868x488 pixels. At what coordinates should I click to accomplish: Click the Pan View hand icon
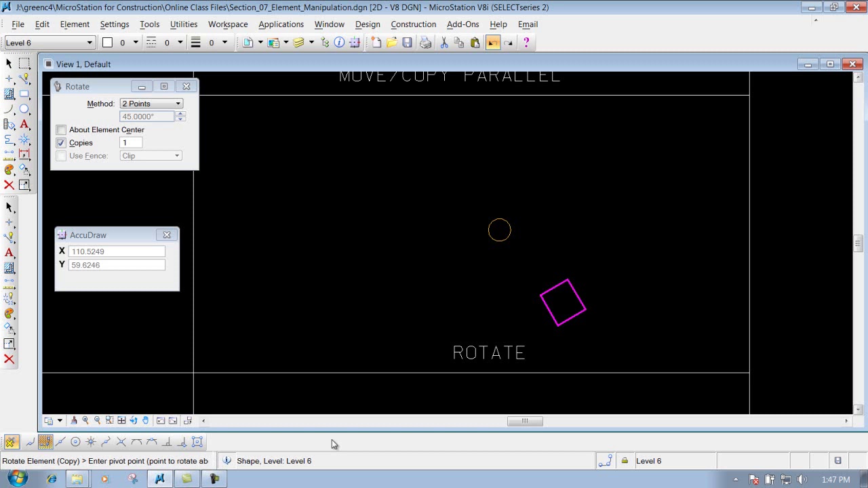[x=145, y=421]
